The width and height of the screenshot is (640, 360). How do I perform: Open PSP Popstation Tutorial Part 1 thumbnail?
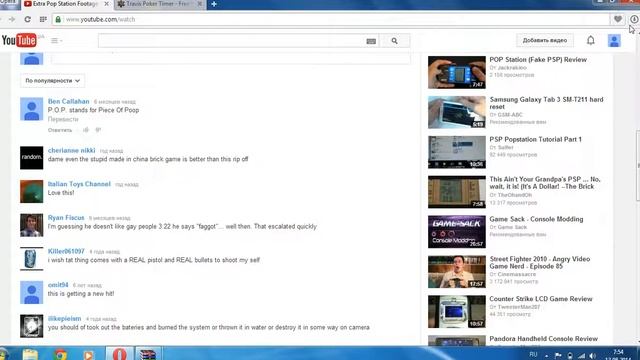[457, 152]
